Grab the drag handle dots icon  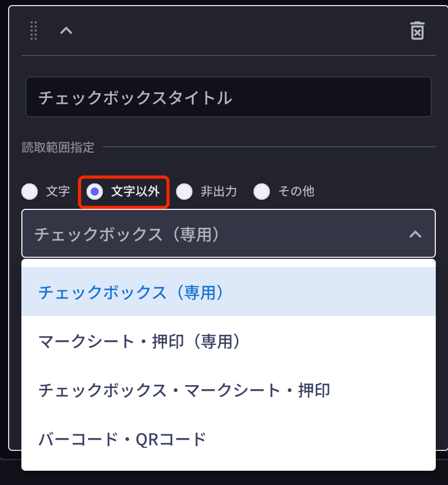pos(34,31)
